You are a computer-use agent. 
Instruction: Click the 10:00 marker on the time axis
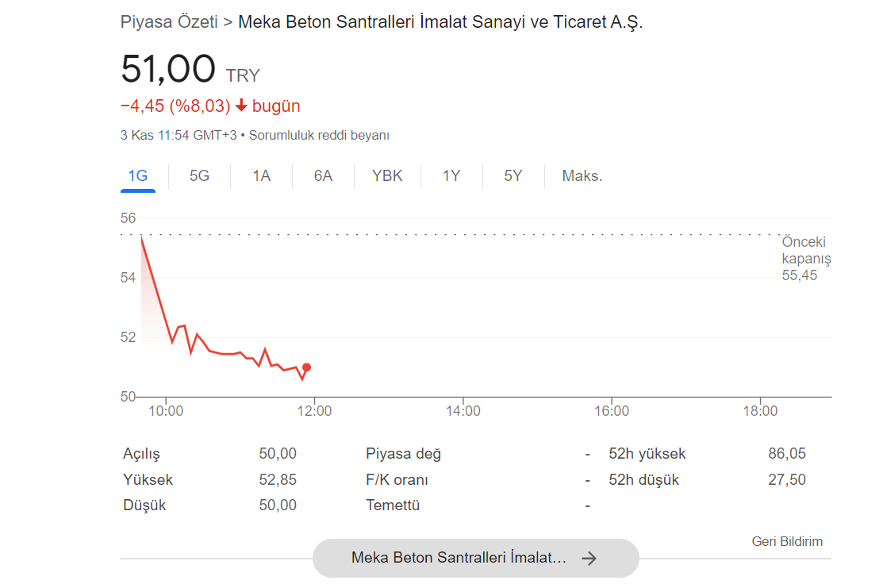(166, 411)
